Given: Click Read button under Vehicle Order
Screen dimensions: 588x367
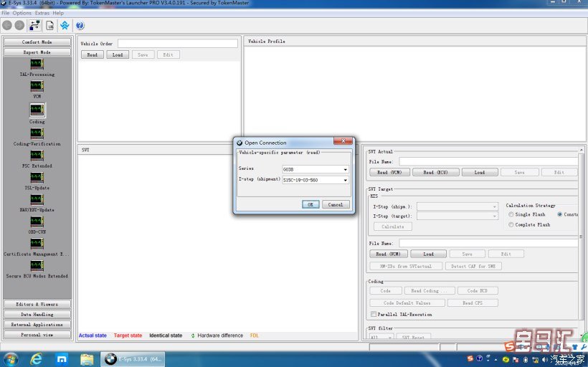Looking at the screenshot, I should pyautogui.click(x=93, y=54).
